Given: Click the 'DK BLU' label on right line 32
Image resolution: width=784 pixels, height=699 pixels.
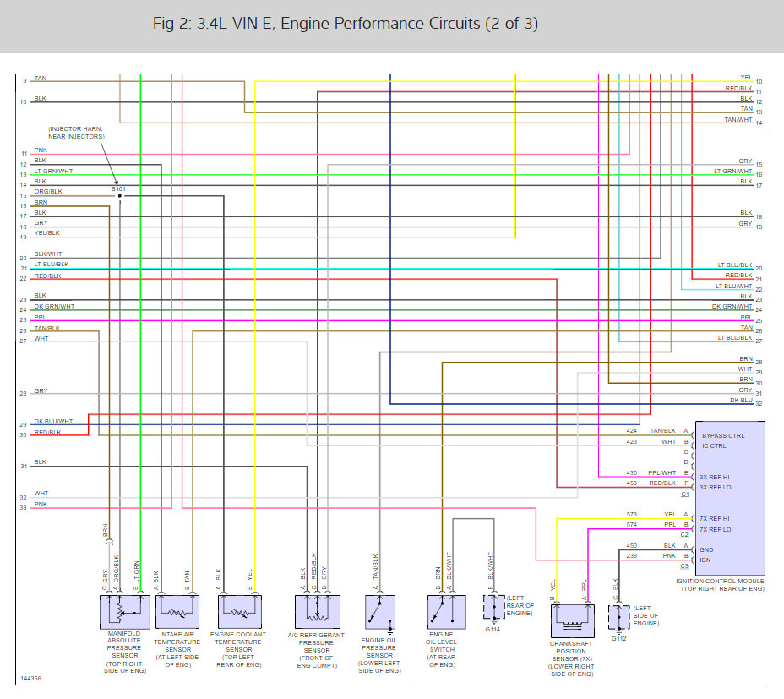Looking at the screenshot, I should [x=741, y=401].
